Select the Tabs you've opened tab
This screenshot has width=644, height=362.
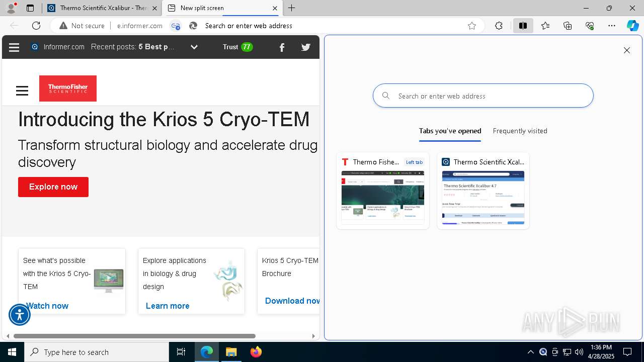pos(450,131)
